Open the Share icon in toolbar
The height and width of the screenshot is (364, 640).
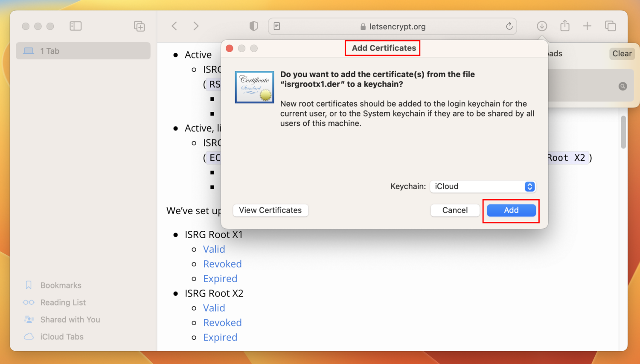point(565,26)
